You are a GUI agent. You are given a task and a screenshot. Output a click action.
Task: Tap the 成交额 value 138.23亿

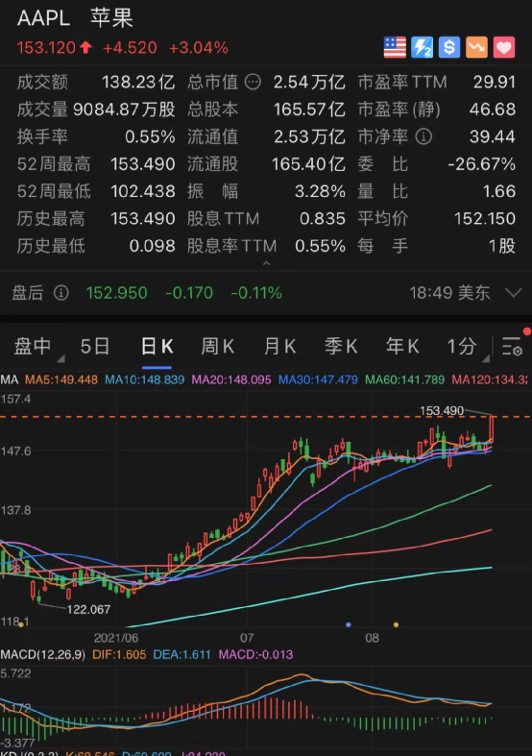tap(138, 82)
